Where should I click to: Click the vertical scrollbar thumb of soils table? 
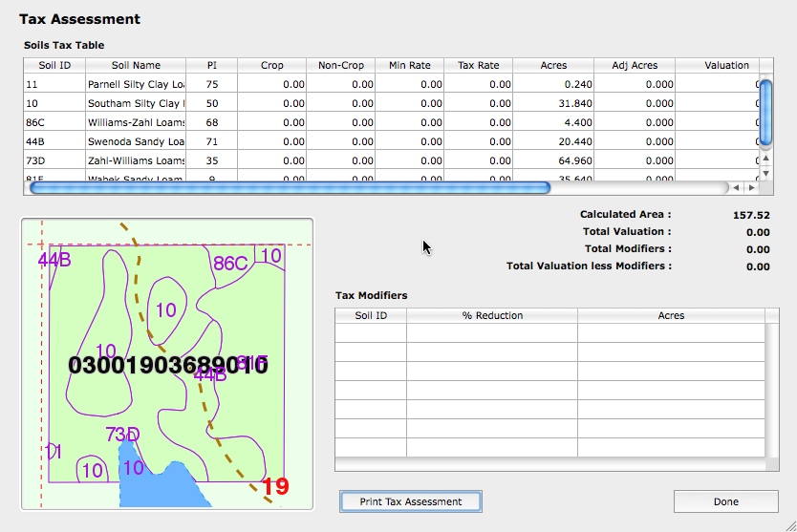[766, 113]
